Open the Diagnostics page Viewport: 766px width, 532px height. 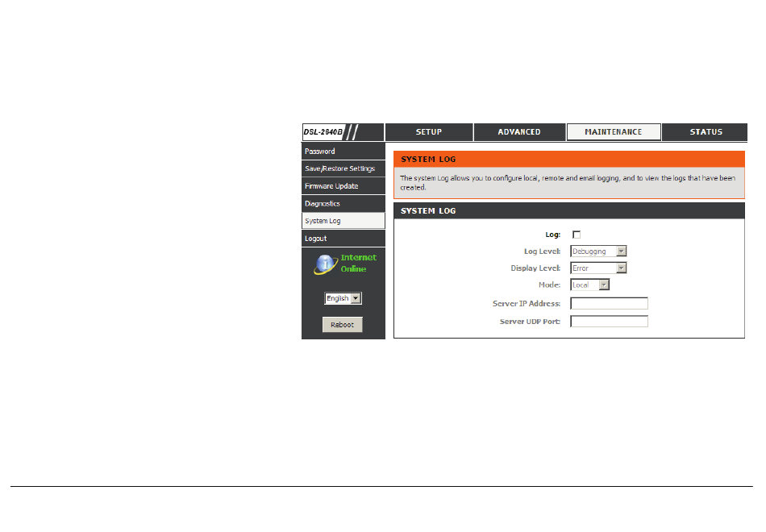343,204
